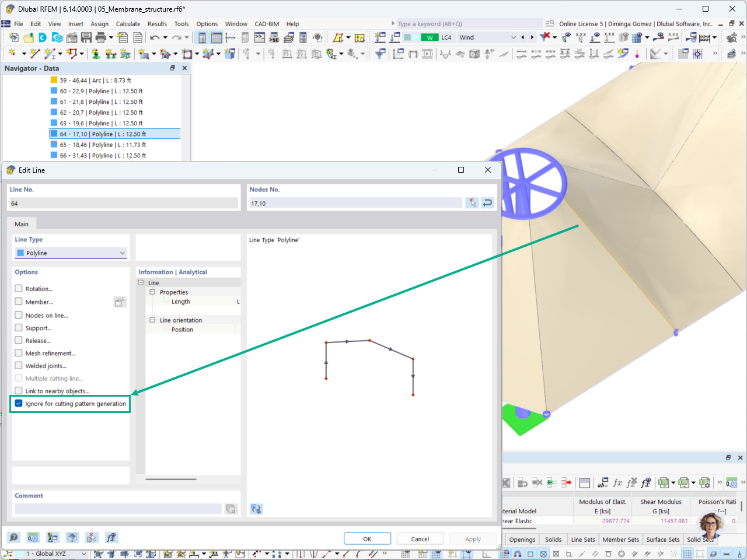
Task: Reverse line orientation icon next to Nodes No.
Action: tap(487, 203)
